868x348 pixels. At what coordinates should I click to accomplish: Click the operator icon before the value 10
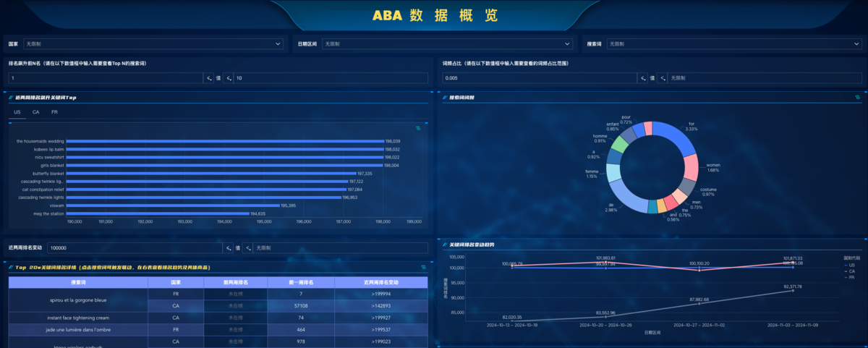(228, 77)
